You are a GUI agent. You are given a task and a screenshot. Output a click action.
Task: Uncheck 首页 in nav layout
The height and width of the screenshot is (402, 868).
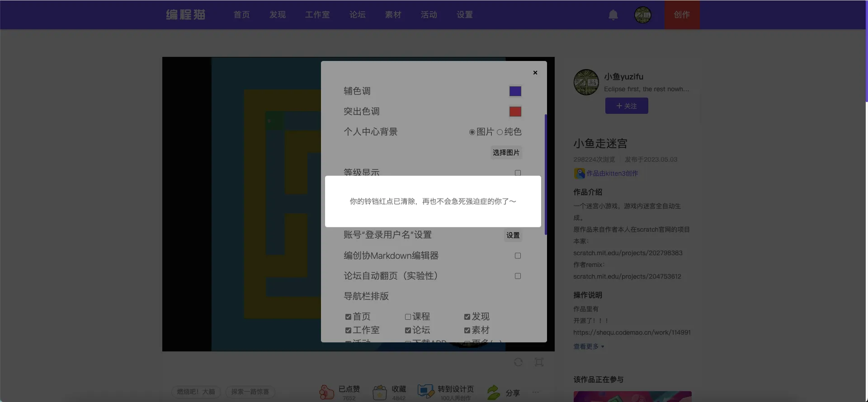click(348, 317)
